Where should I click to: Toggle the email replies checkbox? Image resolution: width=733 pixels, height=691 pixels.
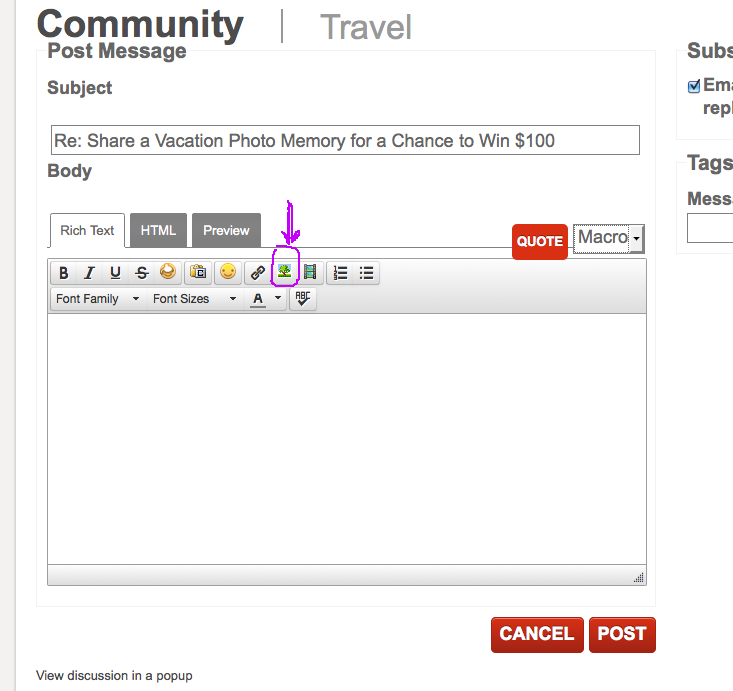click(694, 87)
